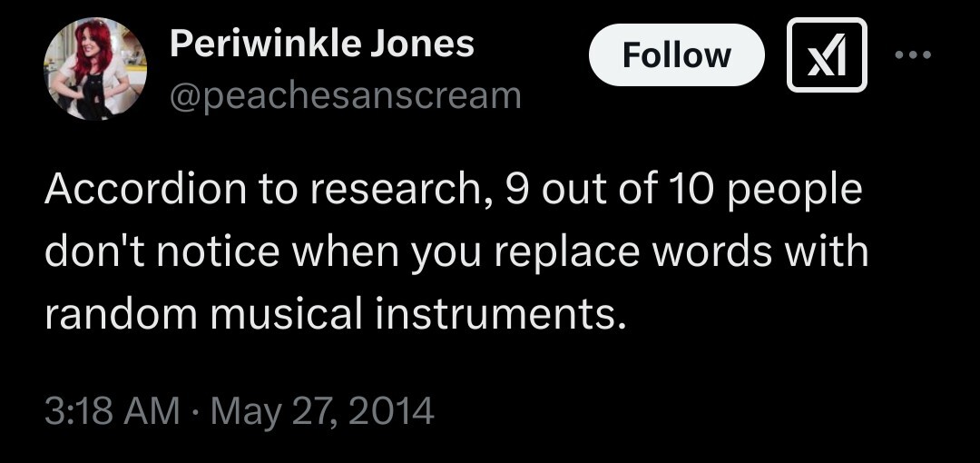Click the Periwinkle Jones display name
Viewport: 980px width, 463px height.
[x=322, y=43]
